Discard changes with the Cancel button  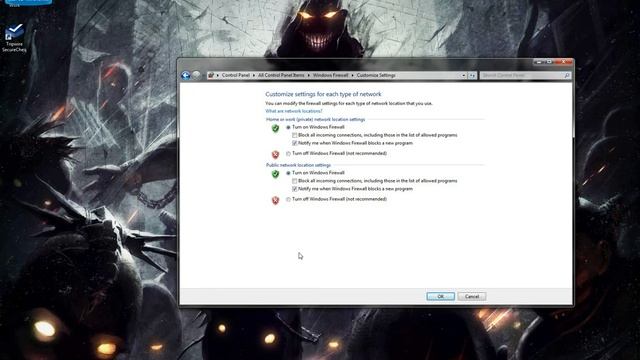click(471, 296)
